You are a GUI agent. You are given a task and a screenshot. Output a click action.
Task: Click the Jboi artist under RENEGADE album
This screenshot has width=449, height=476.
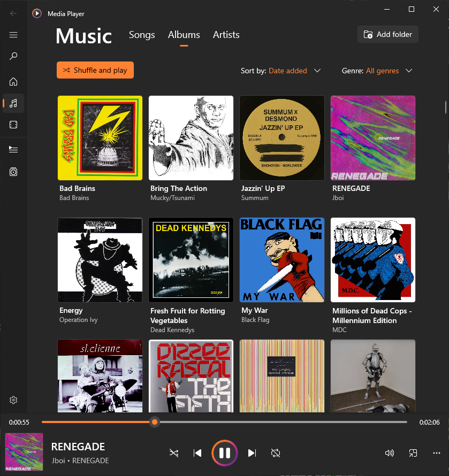tap(338, 198)
